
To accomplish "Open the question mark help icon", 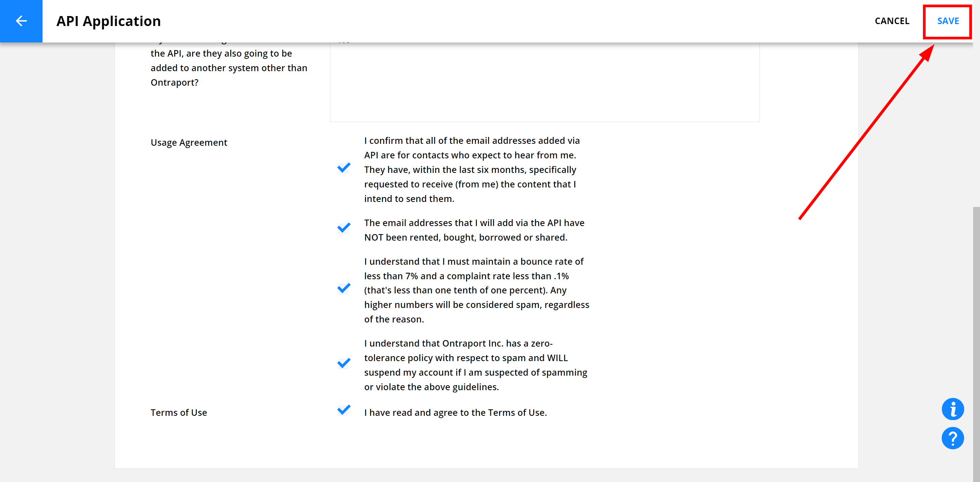I will (x=952, y=438).
